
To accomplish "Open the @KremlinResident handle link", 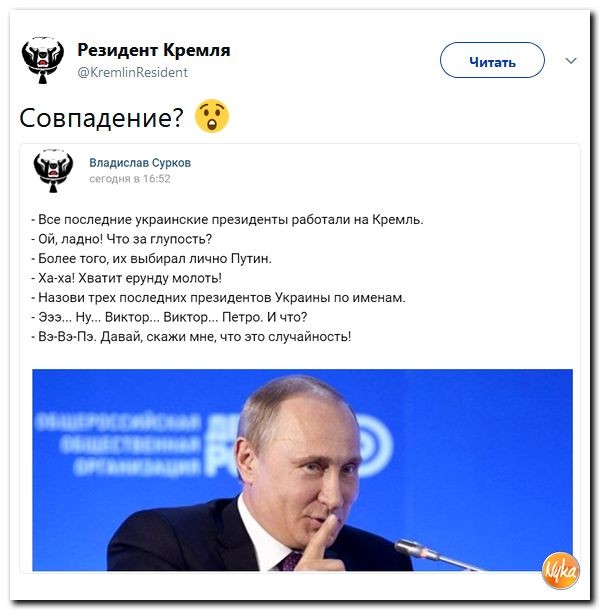I will pos(133,72).
